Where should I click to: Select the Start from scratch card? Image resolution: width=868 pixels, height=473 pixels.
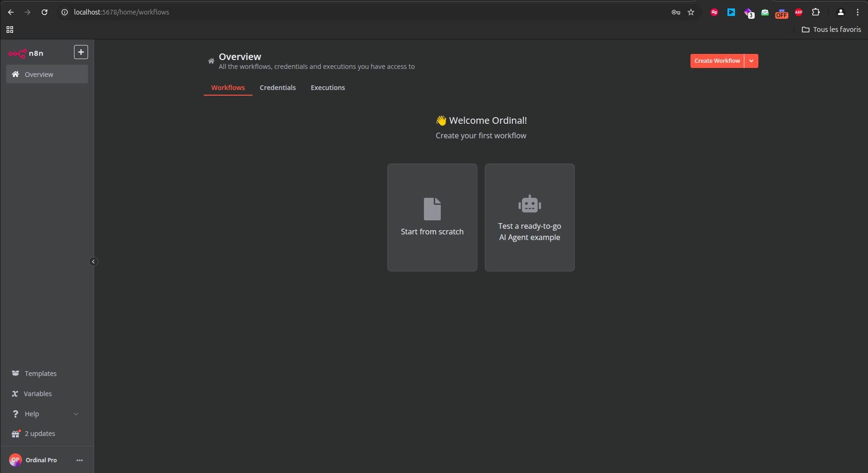click(432, 218)
